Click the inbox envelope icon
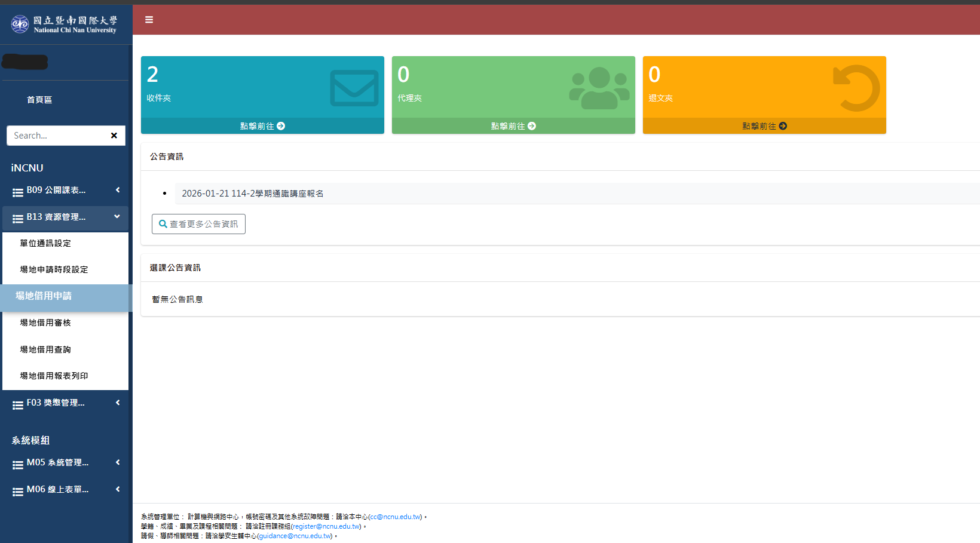 pos(354,88)
